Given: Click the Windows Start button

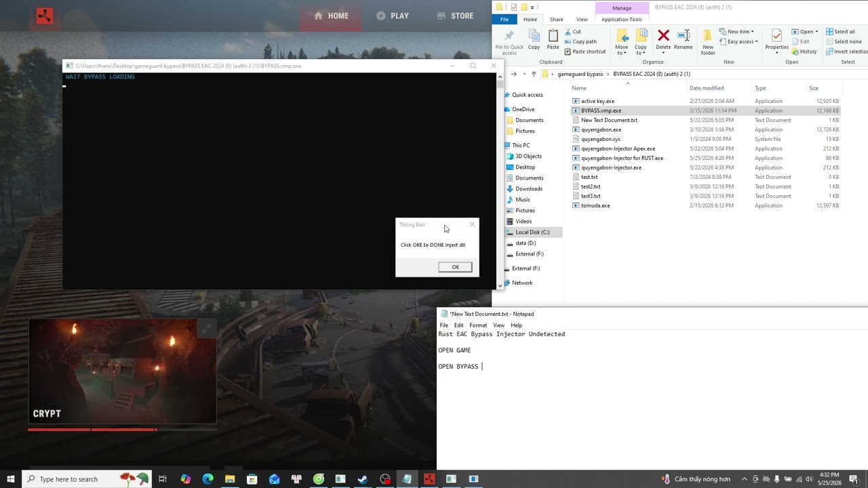Looking at the screenshot, I should pos(11,479).
